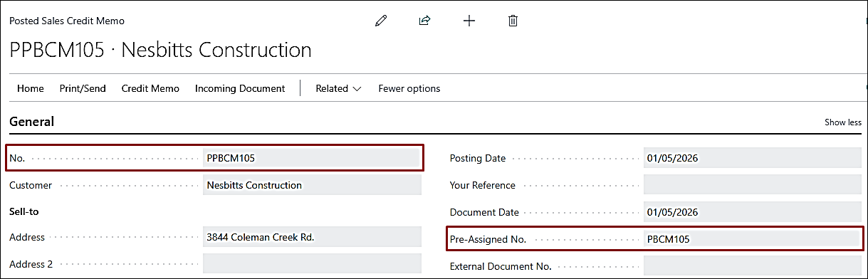
Task: Click the Customer field Nesbitts Construction
Action: (312, 185)
